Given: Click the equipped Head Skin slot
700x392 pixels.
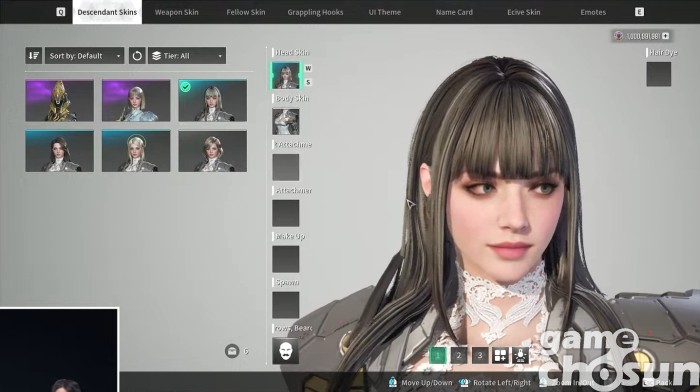Looking at the screenshot, I should (286, 75).
